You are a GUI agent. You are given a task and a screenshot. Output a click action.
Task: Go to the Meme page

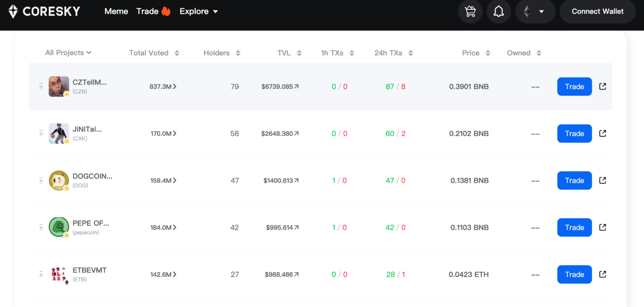pyautogui.click(x=116, y=12)
